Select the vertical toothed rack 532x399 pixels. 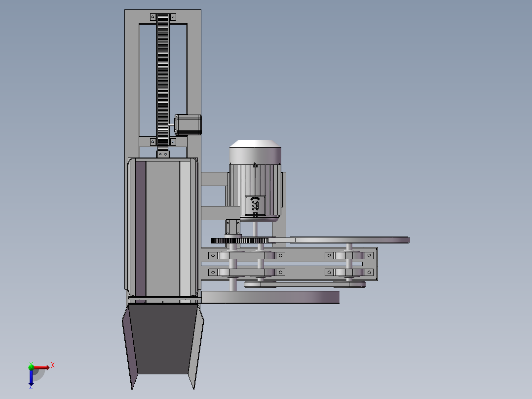tap(163, 82)
